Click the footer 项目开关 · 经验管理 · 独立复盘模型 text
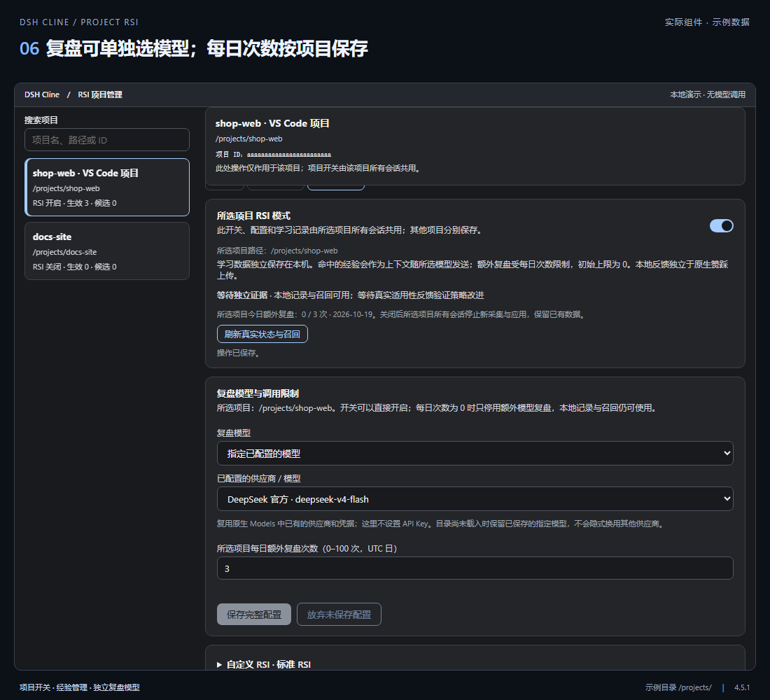Screen dimensions: 770x700 pos(80,687)
